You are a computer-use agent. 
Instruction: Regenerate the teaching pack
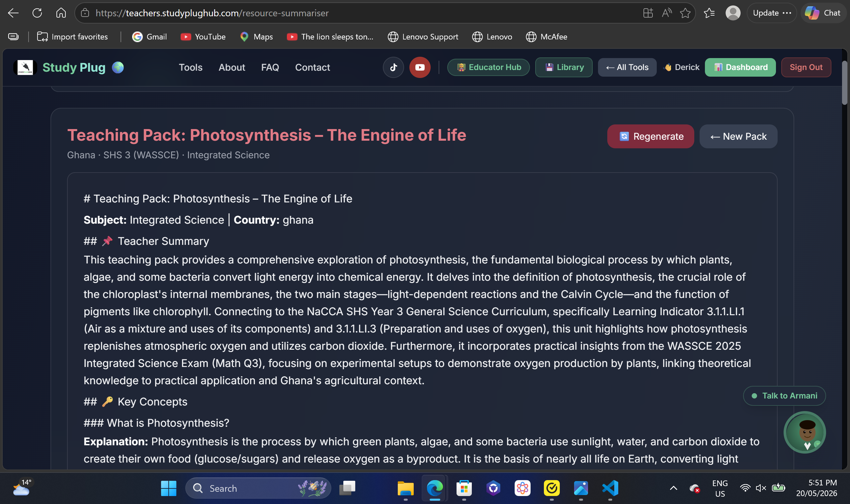click(x=650, y=136)
